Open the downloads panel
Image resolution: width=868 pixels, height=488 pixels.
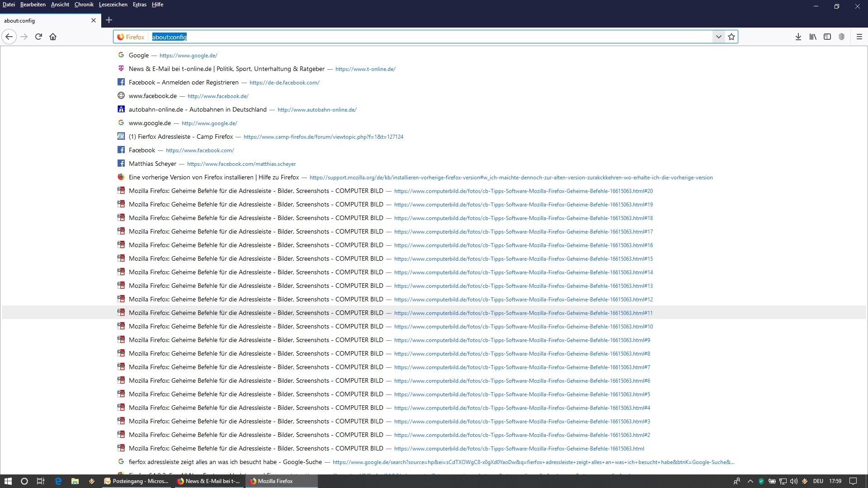pyautogui.click(x=798, y=37)
